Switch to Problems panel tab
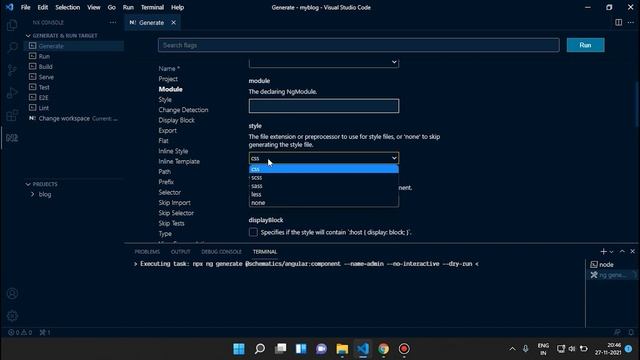The width and height of the screenshot is (640, 360). 147,251
